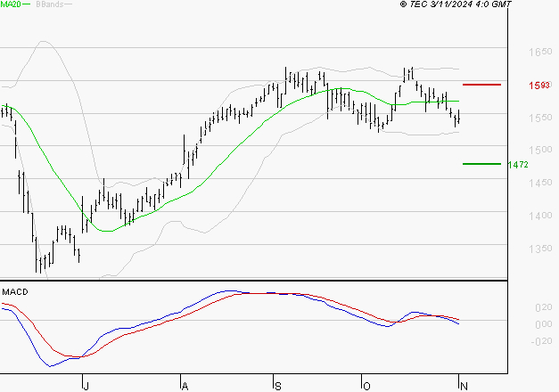Click the -020 MACD axis label
This screenshot has width=559, height=392.
coord(542,341)
